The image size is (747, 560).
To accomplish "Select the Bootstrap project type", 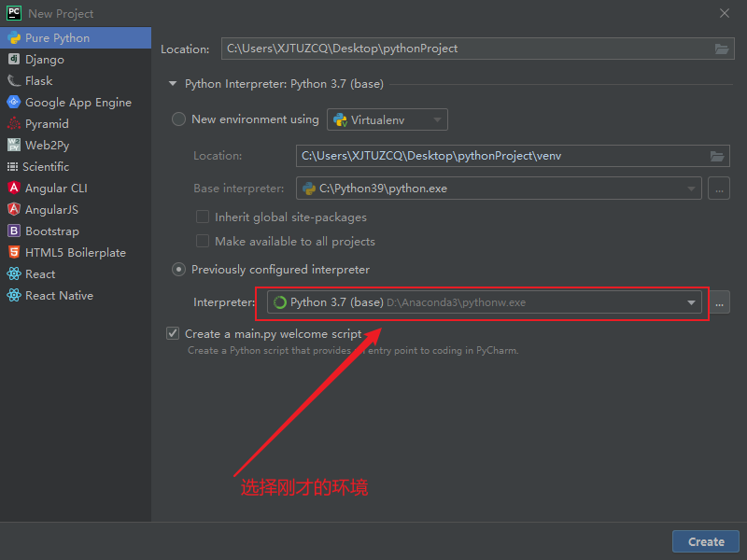I will point(76,231).
